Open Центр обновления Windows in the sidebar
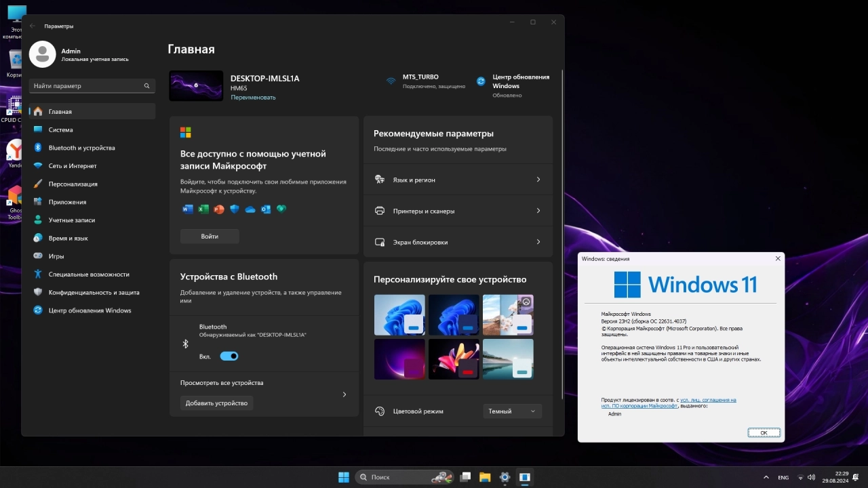 click(92, 310)
